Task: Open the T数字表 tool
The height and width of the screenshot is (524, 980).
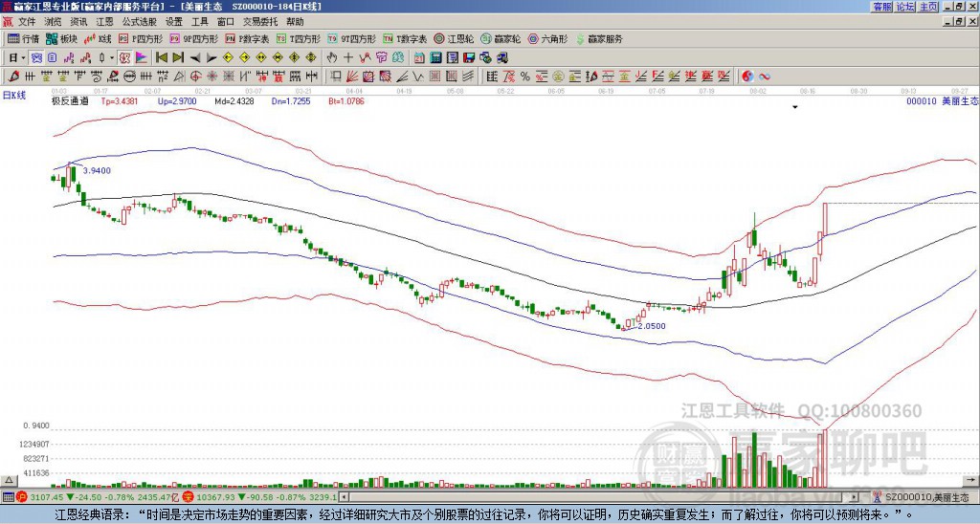Action: point(405,38)
